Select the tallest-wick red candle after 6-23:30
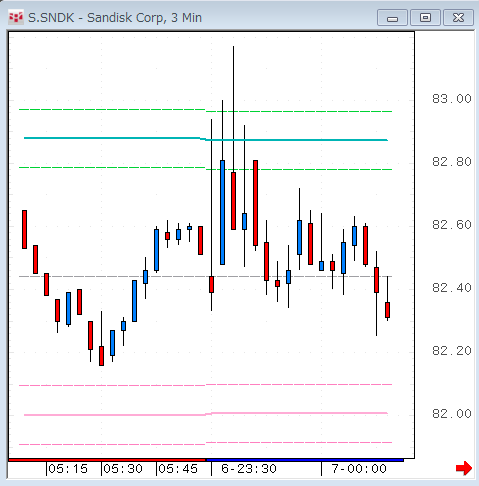Image resolution: width=479 pixels, height=486 pixels. pos(233,201)
